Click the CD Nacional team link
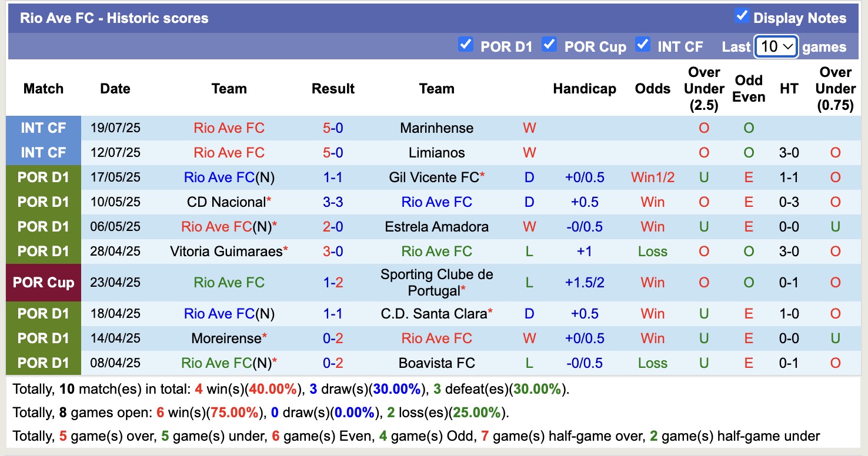Screen dimensions: 868x456 pyautogui.click(x=226, y=202)
